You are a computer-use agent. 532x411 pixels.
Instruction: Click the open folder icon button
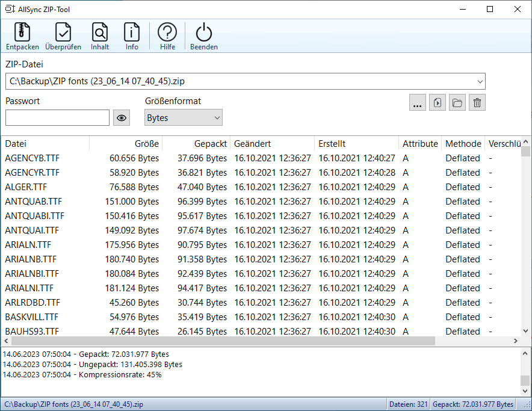point(457,102)
